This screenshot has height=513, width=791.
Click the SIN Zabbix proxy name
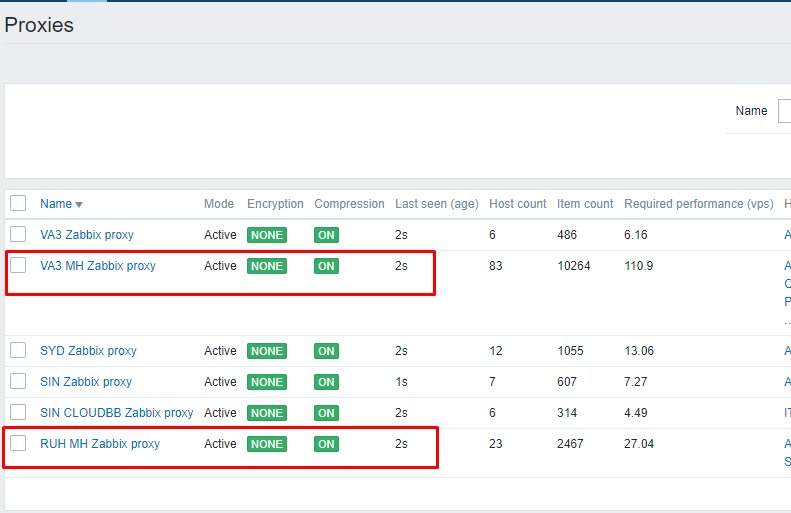[85, 382]
